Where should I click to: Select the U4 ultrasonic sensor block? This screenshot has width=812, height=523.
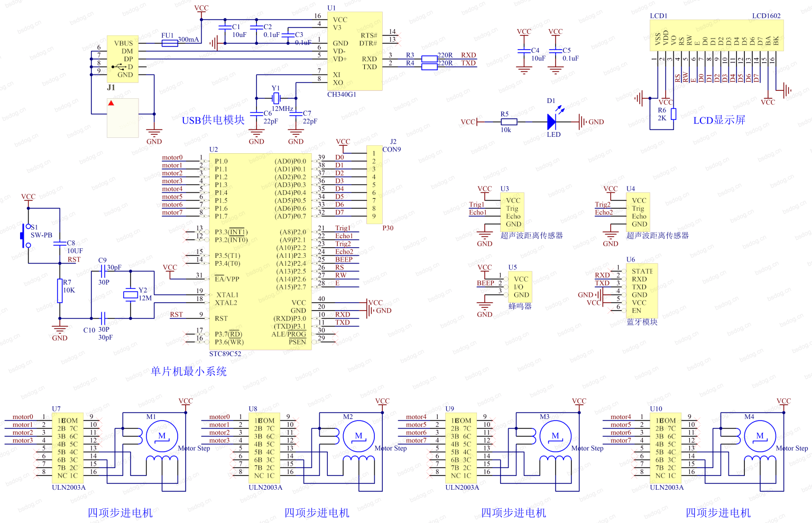click(638, 212)
